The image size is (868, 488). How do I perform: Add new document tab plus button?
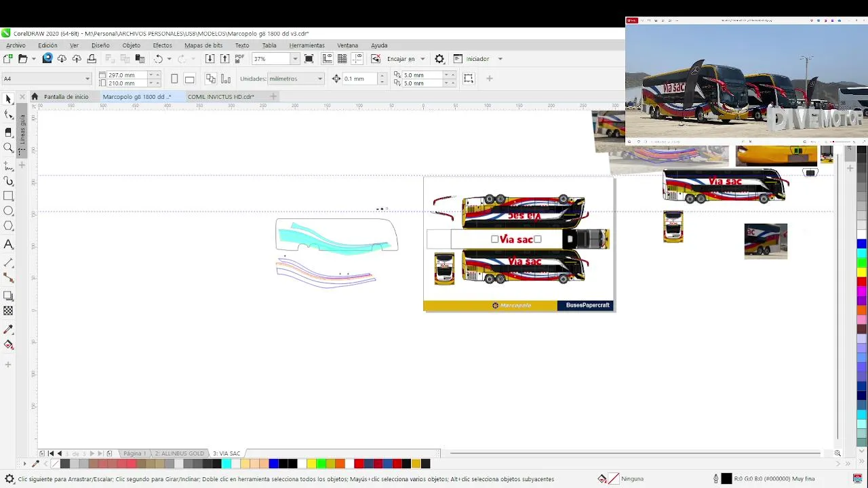(x=273, y=97)
